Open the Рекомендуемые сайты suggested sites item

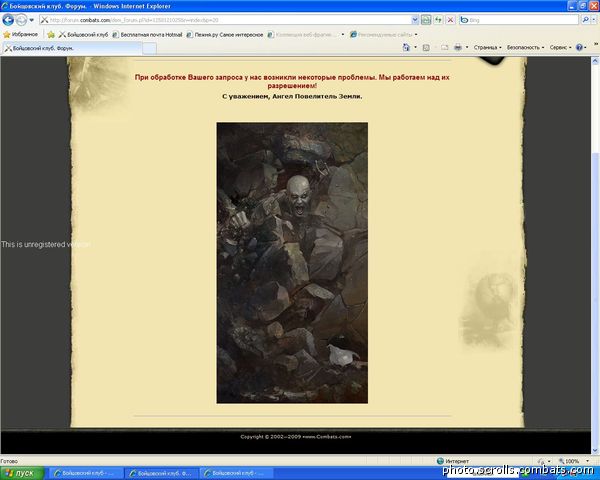[x=384, y=35]
